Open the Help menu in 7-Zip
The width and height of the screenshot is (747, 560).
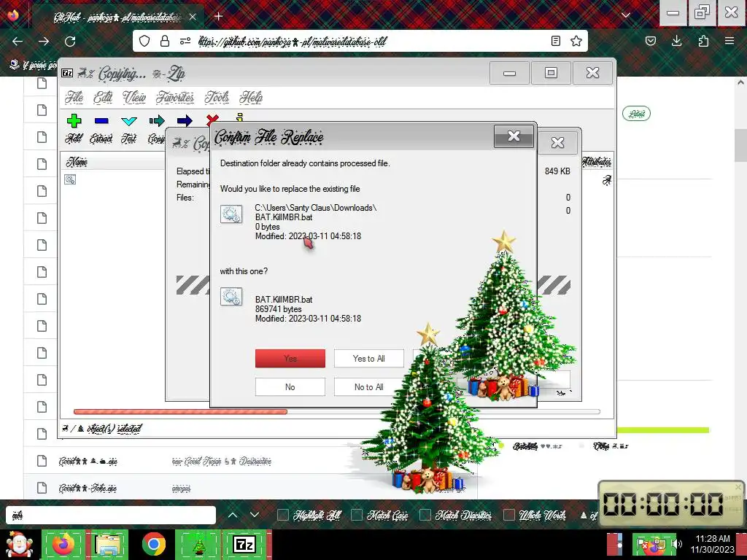tap(251, 97)
